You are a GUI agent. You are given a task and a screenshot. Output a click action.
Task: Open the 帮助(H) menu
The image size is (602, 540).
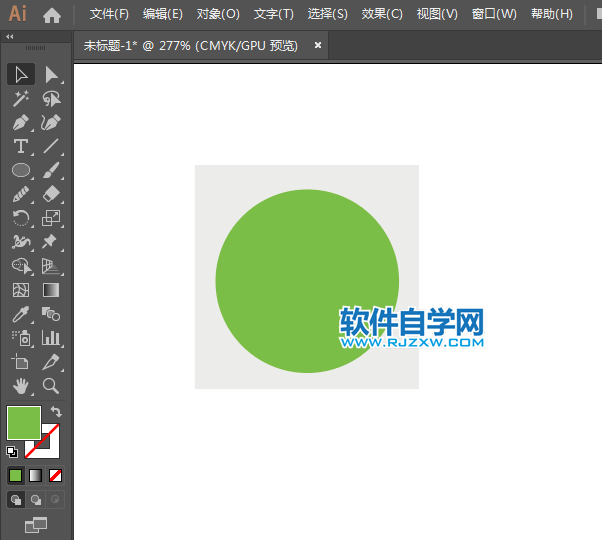coord(552,14)
